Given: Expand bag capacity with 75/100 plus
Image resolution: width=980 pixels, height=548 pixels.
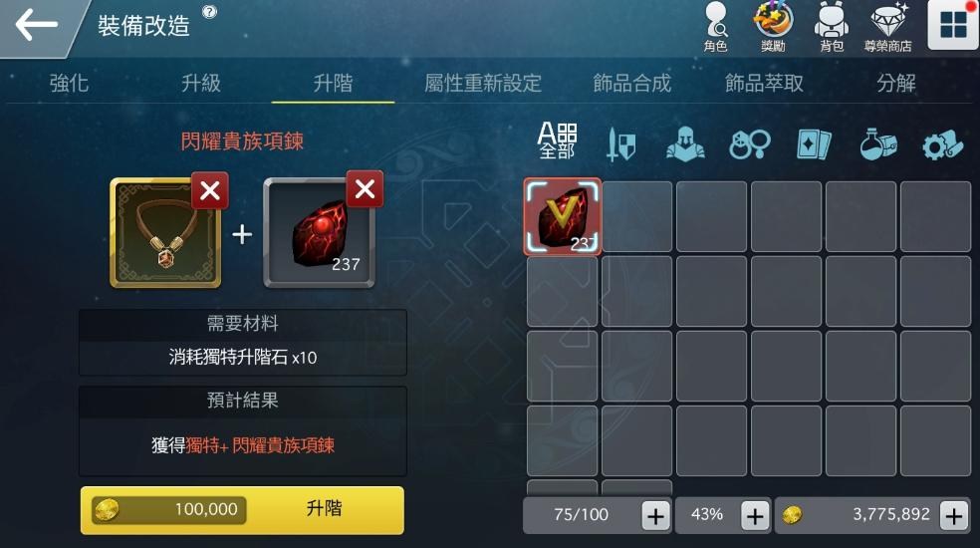Looking at the screenshot, I should pos(655,516).
